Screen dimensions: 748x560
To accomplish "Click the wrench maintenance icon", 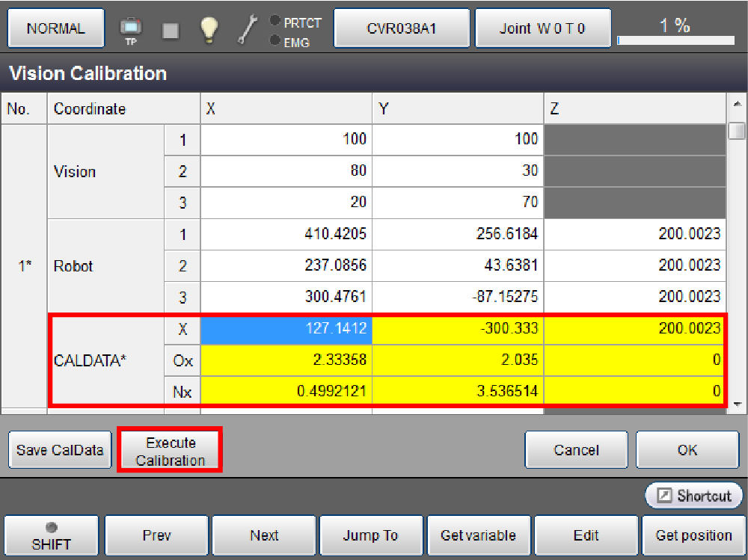I will pos(247,29).
